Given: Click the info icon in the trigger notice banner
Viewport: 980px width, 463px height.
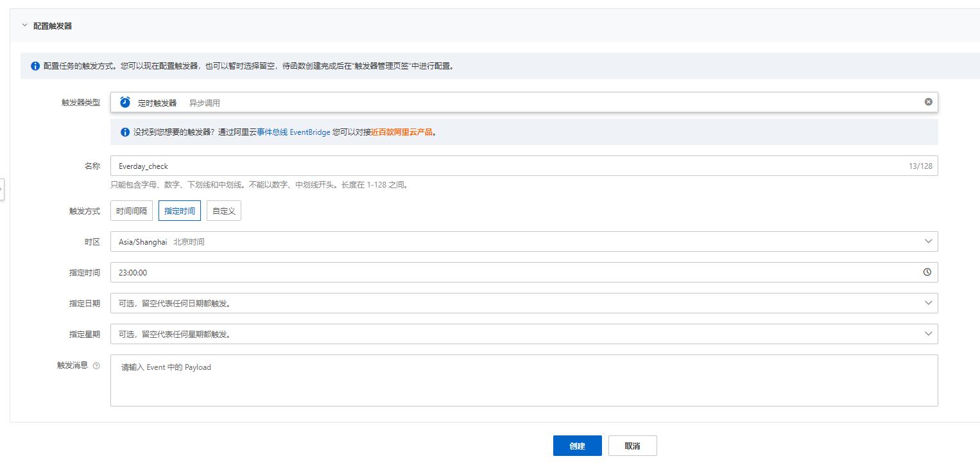Looking at the screenshot, I should pos(35,66).
